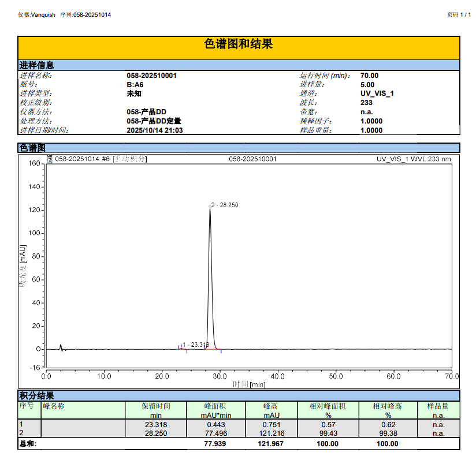Select the 积分结果 section header
476x460 pixels.
point(239,395)
